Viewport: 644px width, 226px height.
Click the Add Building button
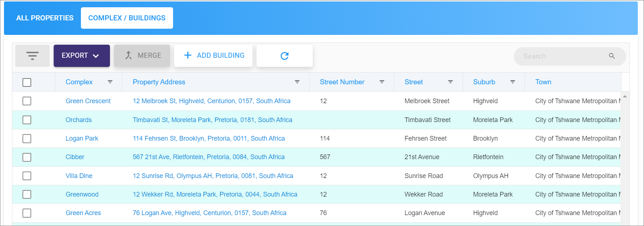[x=213, y=56]
